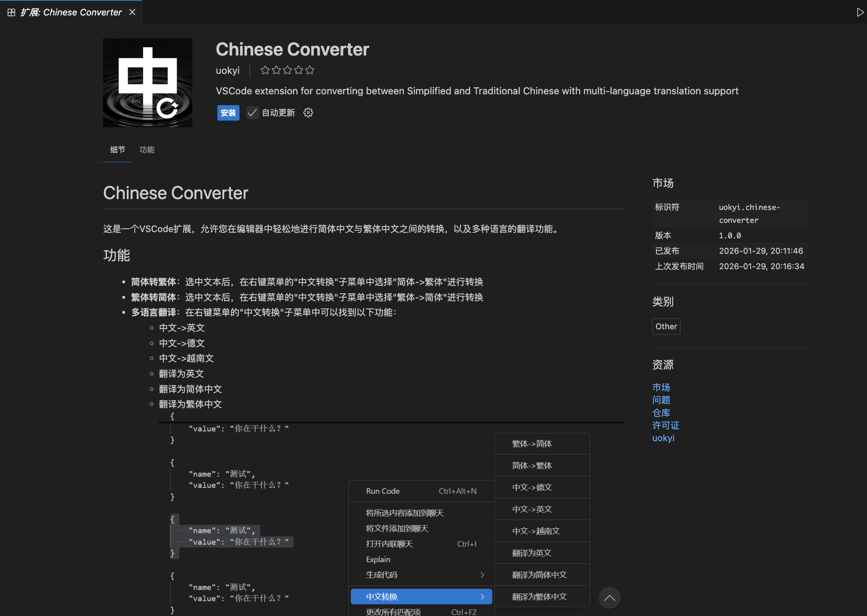Select the 细节 details tab
The width and height of the screenshot is (867, 616).
click(x=118, y=150)
